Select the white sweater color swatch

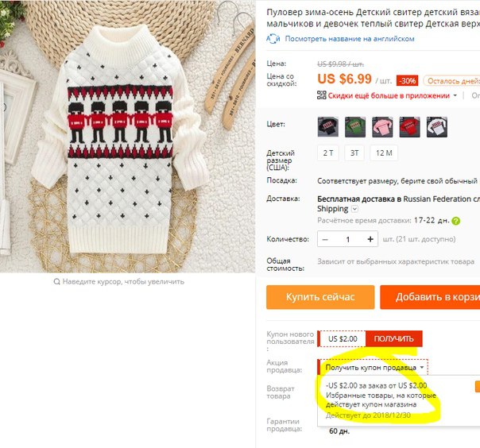tap(437, 126)
